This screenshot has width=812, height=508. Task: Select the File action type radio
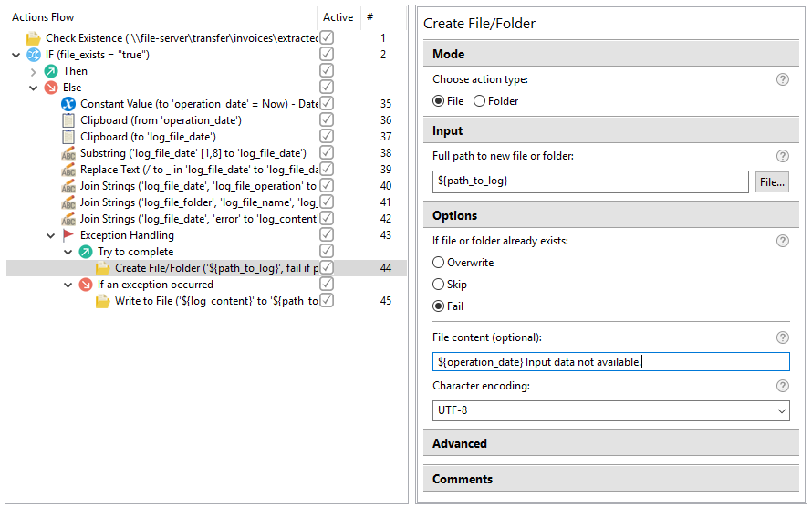438,101
